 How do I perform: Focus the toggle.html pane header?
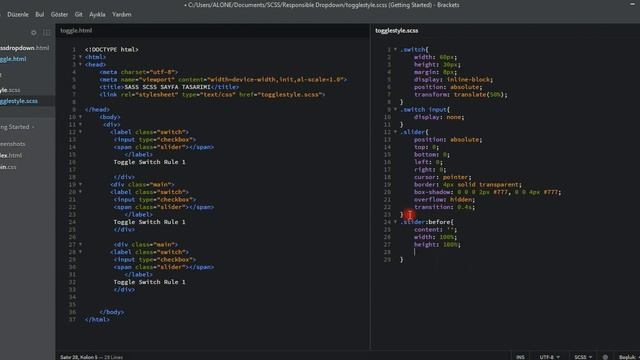(76, 31)
